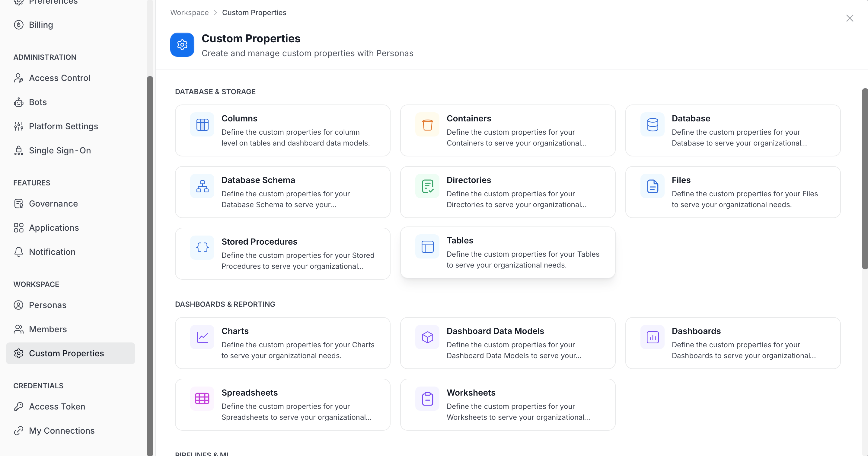Viewport: 868px width, 456px height.
Task: Open the Access Control menu item
Action: click(71, 78)
